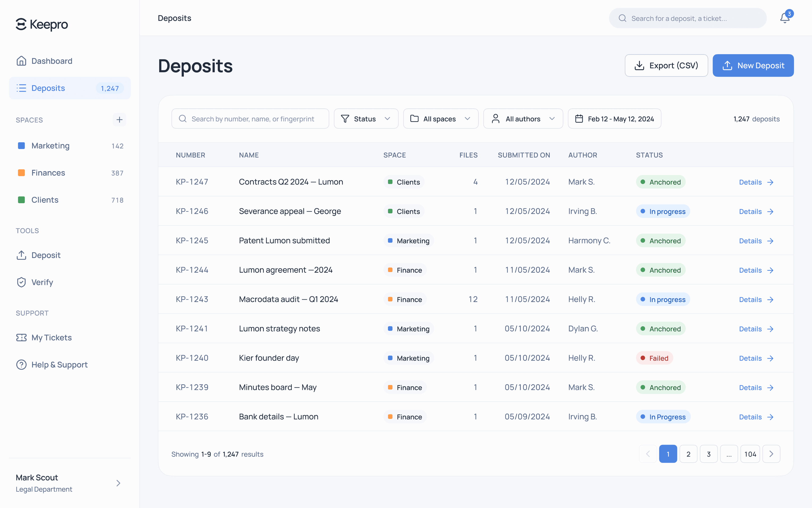The image size is (812, 508).
Task: Add a new space with plus icon
Action: (119, 120)
